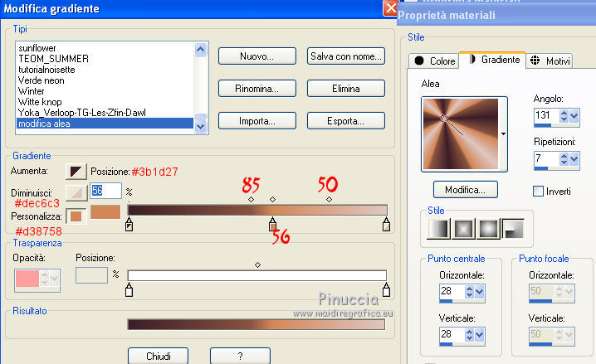Open the gradient preview picker arrow
This screenshot has width=596, height=364.
click(503, 134)
